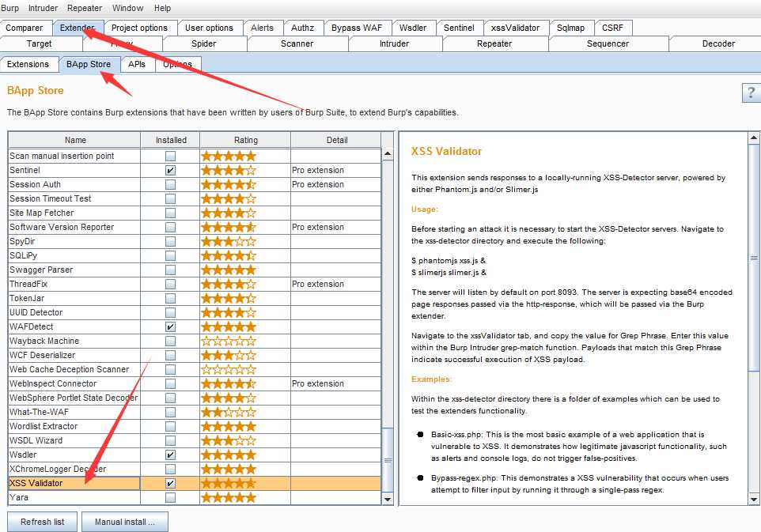Click the empty star rating for Wayback Machine
This screenshot has height=532, width=761.
tap(229, 341)
